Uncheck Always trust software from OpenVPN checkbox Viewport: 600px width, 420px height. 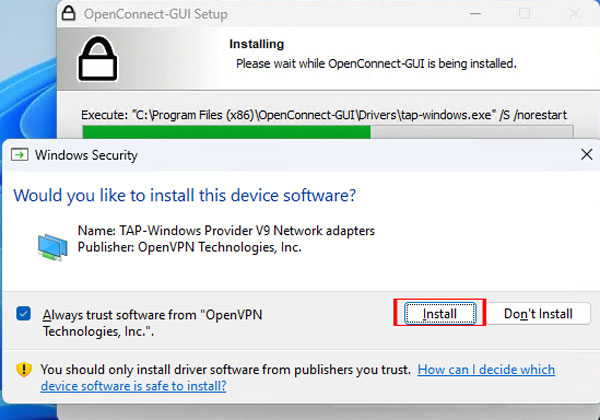pos(25,314)
